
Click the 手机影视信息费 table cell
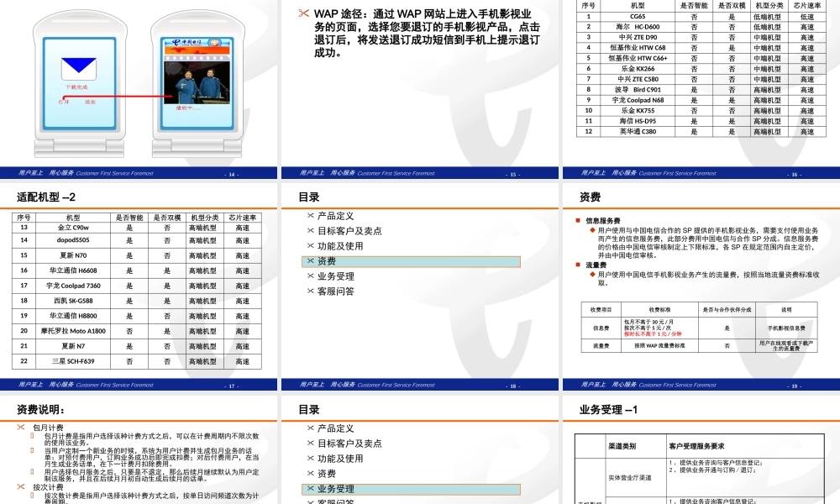(786, 328)
